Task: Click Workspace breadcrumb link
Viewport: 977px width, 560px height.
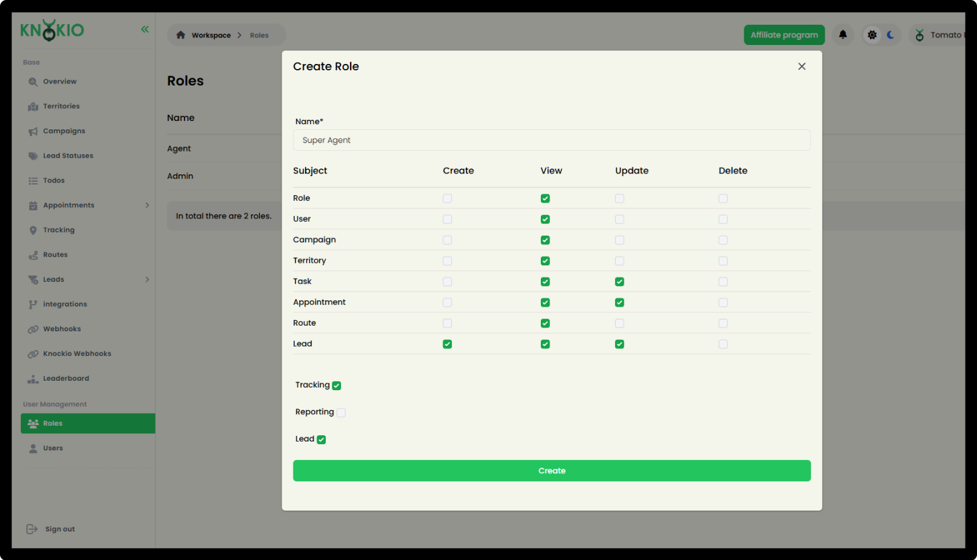Action: (x=211, y=35)
